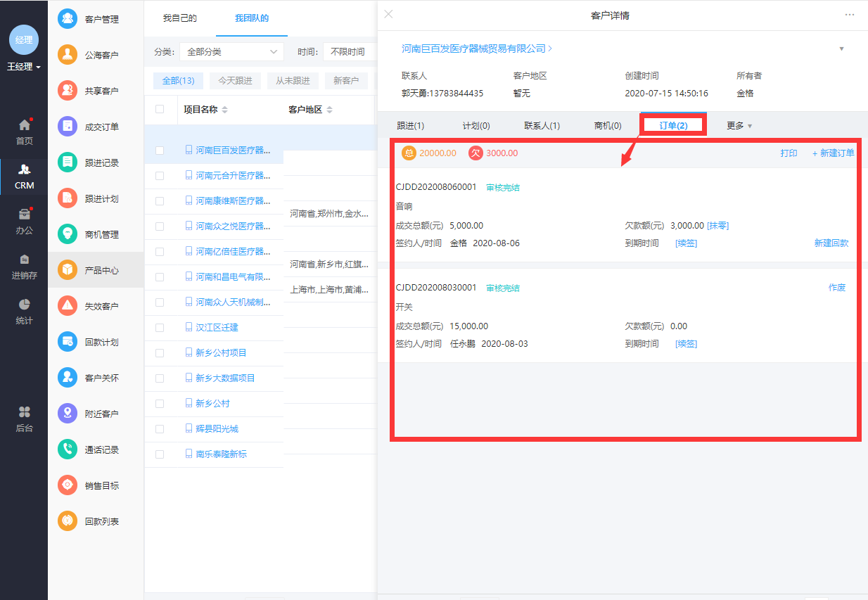Switch to 我团队的 tab
868x600 pixels.
(252, 18)
